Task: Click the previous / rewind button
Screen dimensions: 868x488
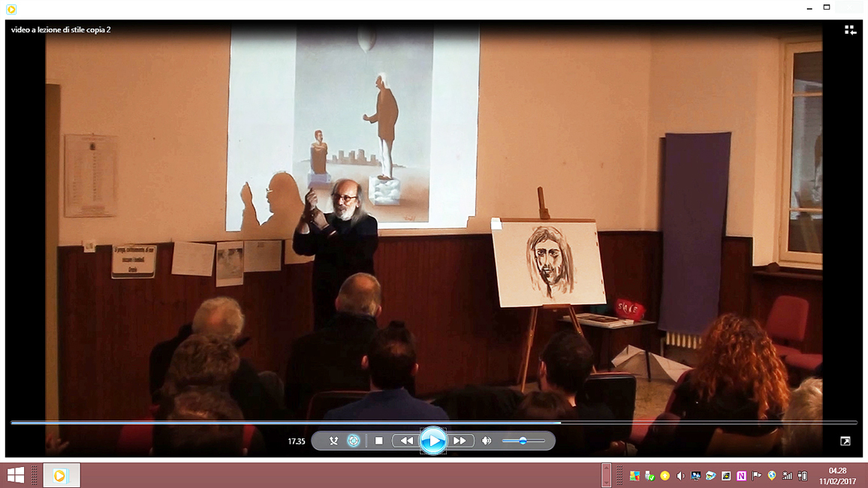Action: (406, 441)
